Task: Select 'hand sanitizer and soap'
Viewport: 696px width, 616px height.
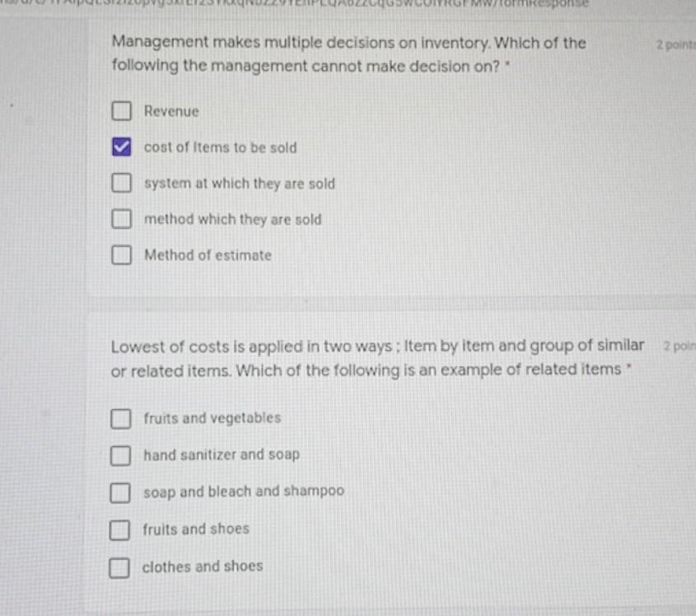Action: [121, 455]
